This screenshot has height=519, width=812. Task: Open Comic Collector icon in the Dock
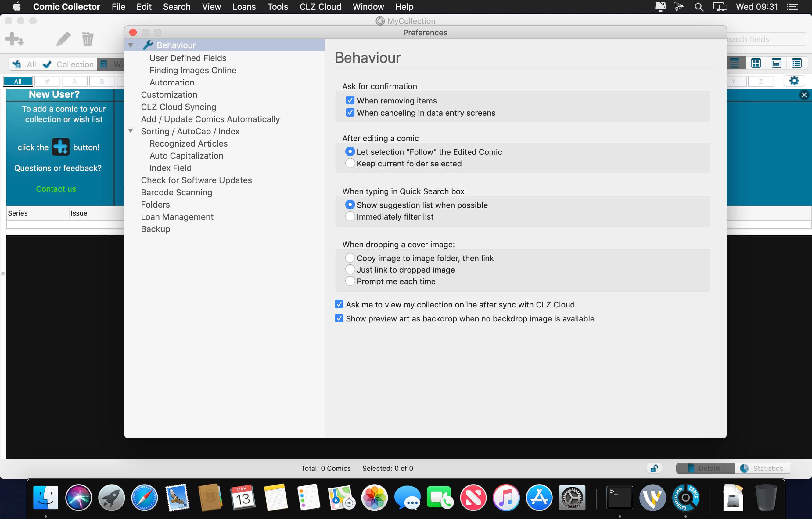click(x=685, y=498)
